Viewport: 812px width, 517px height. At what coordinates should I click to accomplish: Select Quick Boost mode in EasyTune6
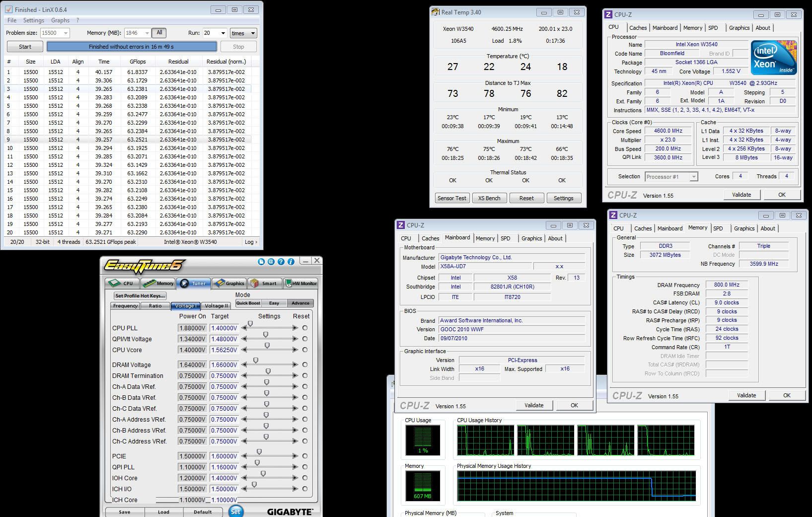click(248, 303)
